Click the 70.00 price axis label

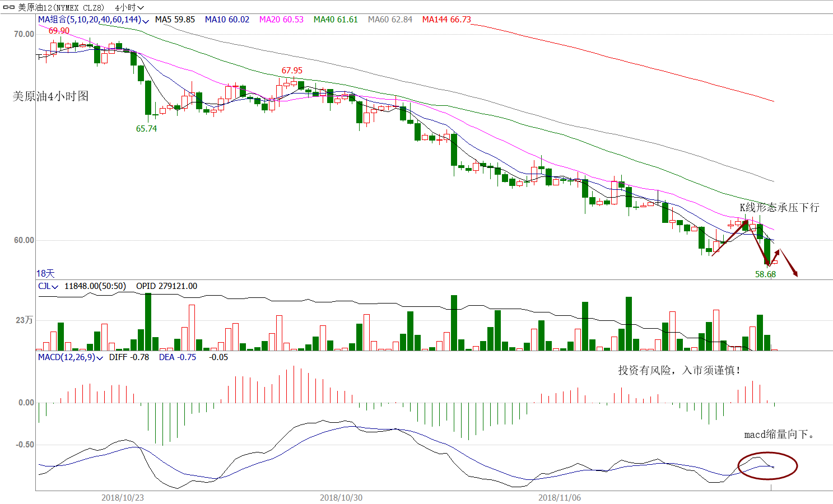coord(24,34)
